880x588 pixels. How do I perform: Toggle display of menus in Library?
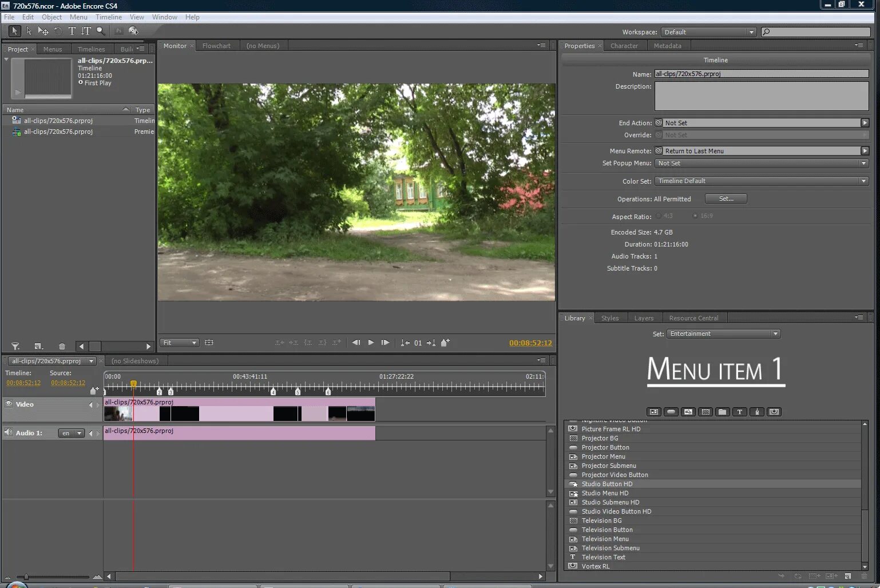[654, 412]
